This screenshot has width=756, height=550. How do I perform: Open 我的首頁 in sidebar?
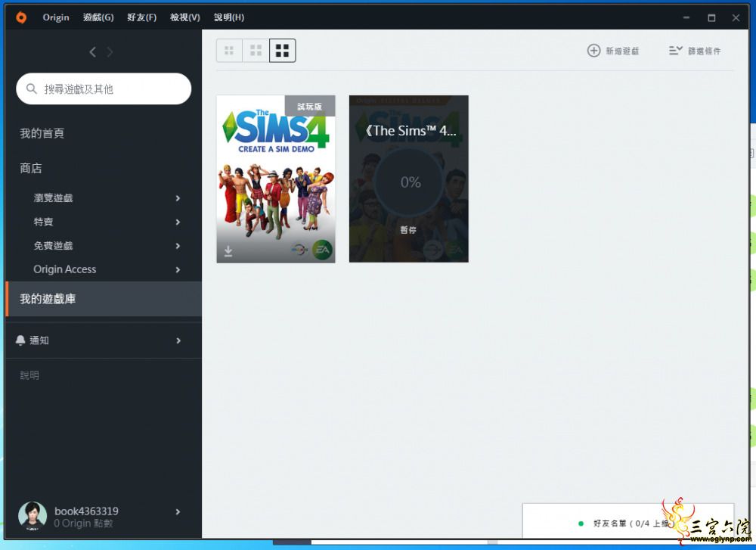(42, 133)
